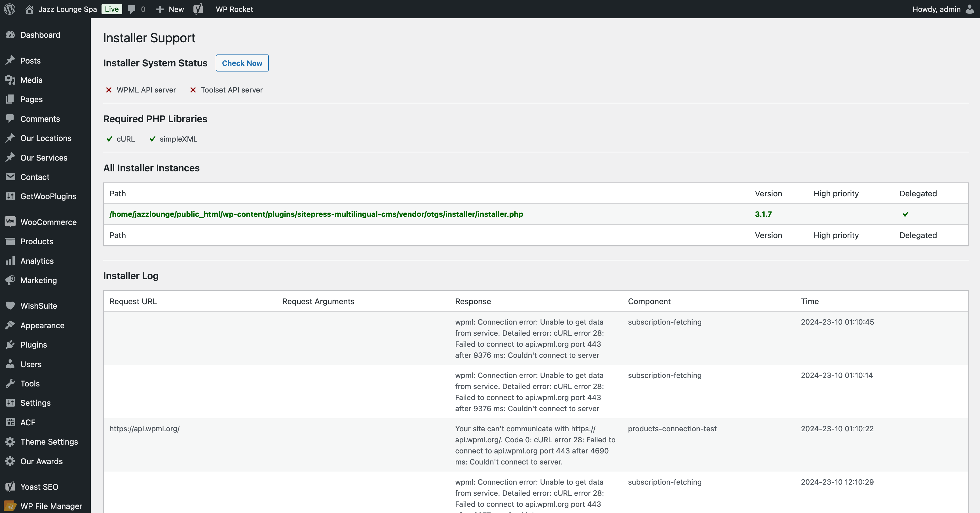The image size is (980, 513).
Task: Click the red X beside Toolset API server
Action: pyautogui.click(x=193, y=90)
